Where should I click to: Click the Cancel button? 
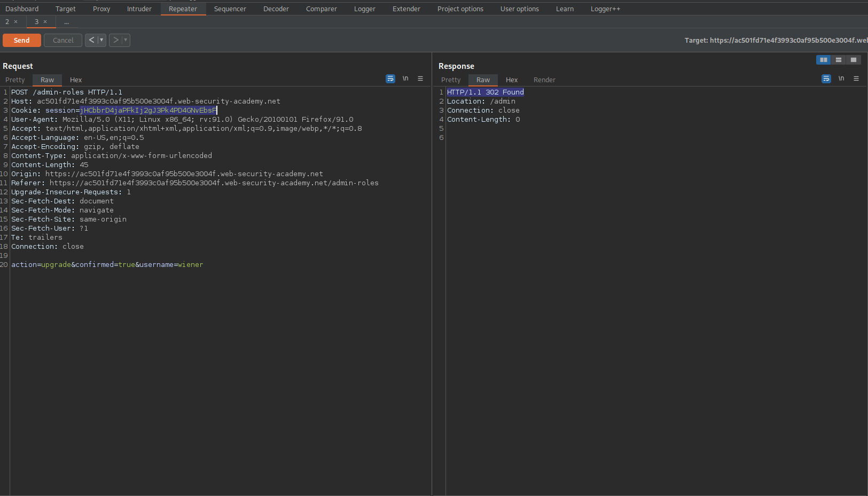click(x=63, y=40)
